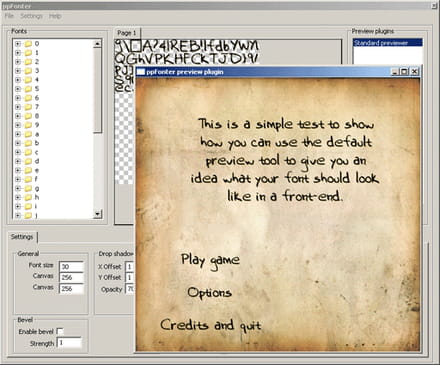
Task: Select folder icon labeled 3
Action: tap(28, 71)
